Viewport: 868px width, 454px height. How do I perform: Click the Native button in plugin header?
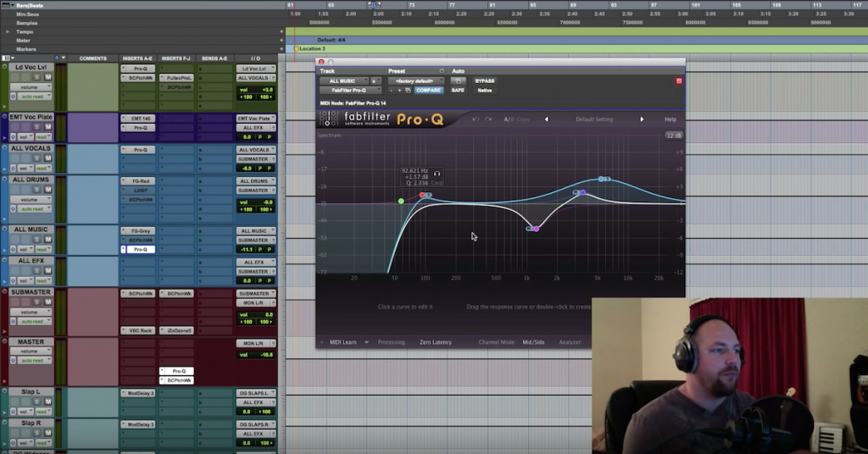coord(484,90)
